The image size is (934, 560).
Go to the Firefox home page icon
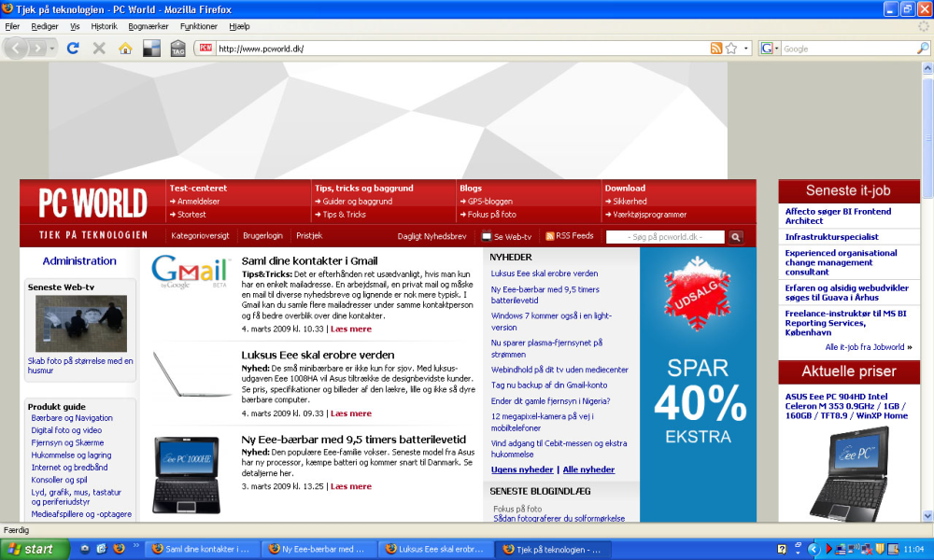point(125,49)
